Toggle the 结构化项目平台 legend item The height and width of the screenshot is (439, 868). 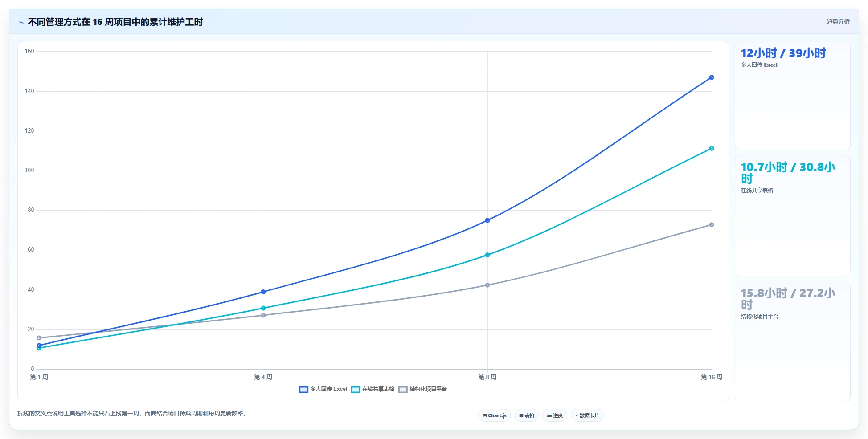click(x=423, y=389)
